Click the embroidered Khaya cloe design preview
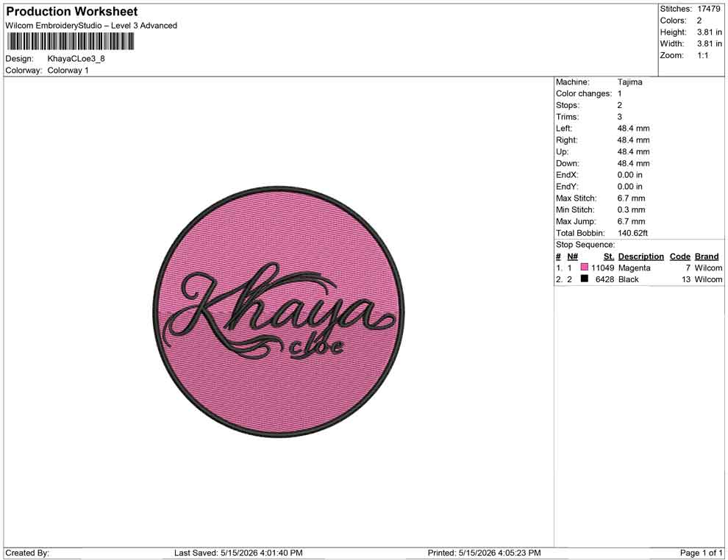The width and height of the screenshot is (728, 560). tap(279, 312)
